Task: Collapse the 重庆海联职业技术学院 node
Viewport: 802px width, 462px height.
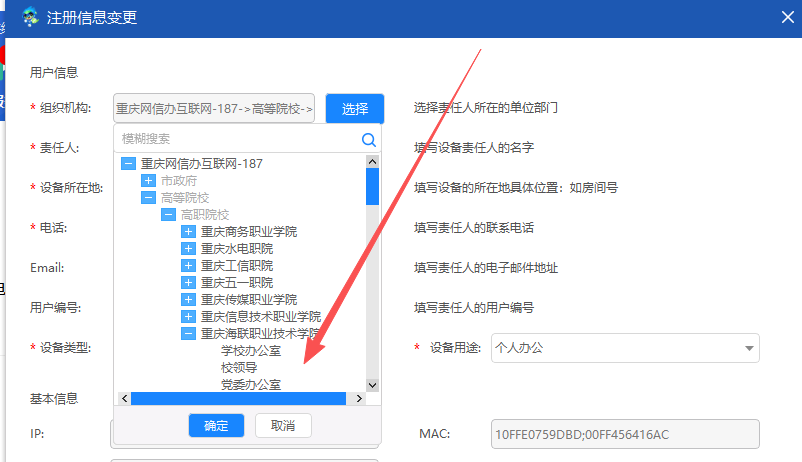Action: click(188, 334)
